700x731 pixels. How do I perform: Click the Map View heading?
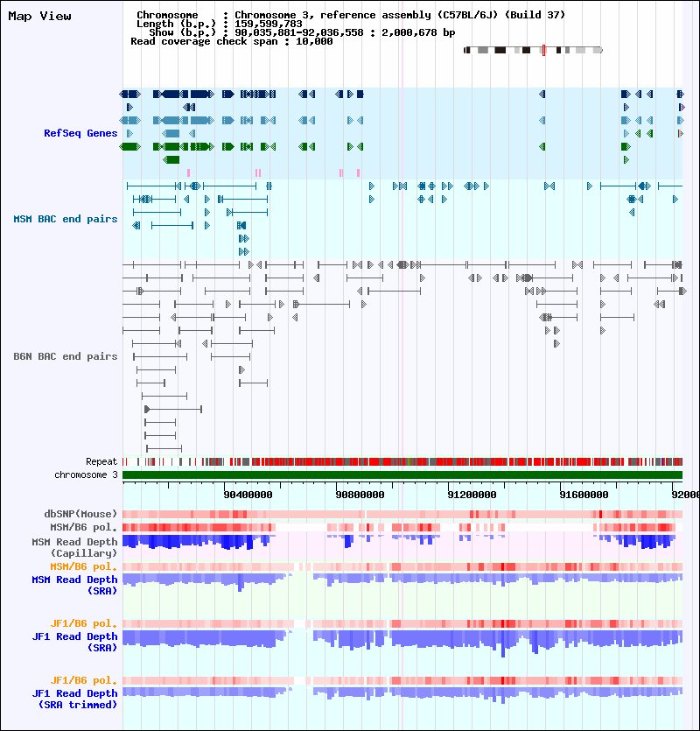pyautogui.click(x=39, y=17)
